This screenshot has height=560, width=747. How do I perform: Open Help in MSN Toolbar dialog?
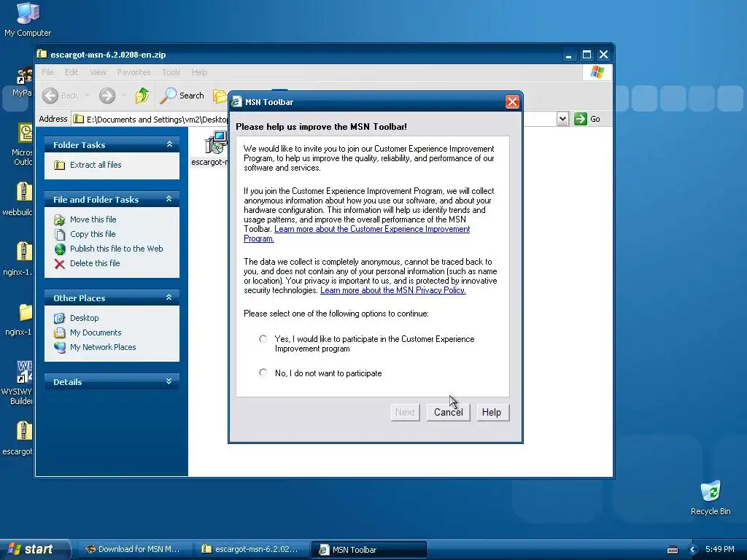(492, 413)
